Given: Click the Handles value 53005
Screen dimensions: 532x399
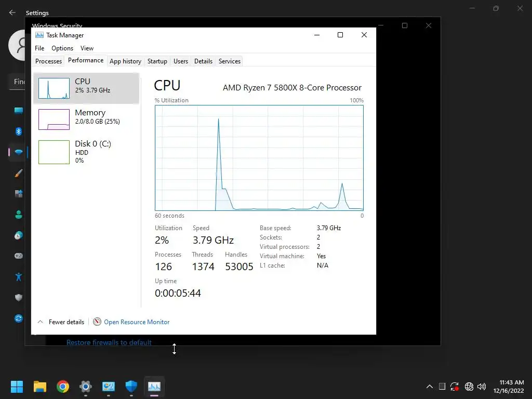Looking at the screenshot, I should pyautogui.click(x=239, y=267).
